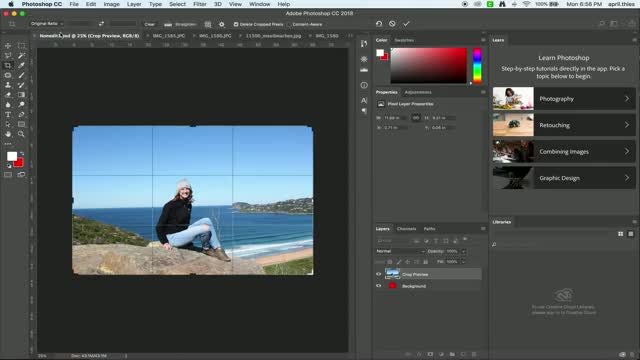Toggle Delete Cropped Pixels checkbox
The width and height of the screenshot is (640, 360).
click(x=236, y=24)
